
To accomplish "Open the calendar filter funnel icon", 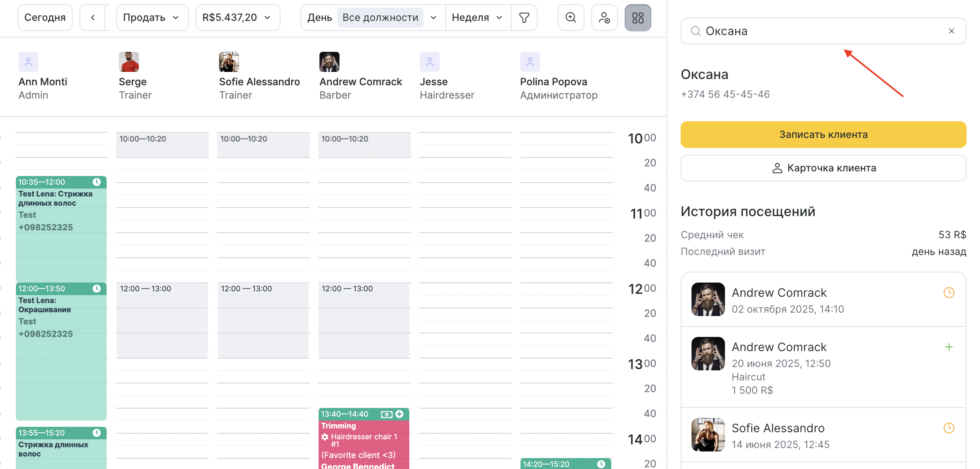I will (524, 18).
